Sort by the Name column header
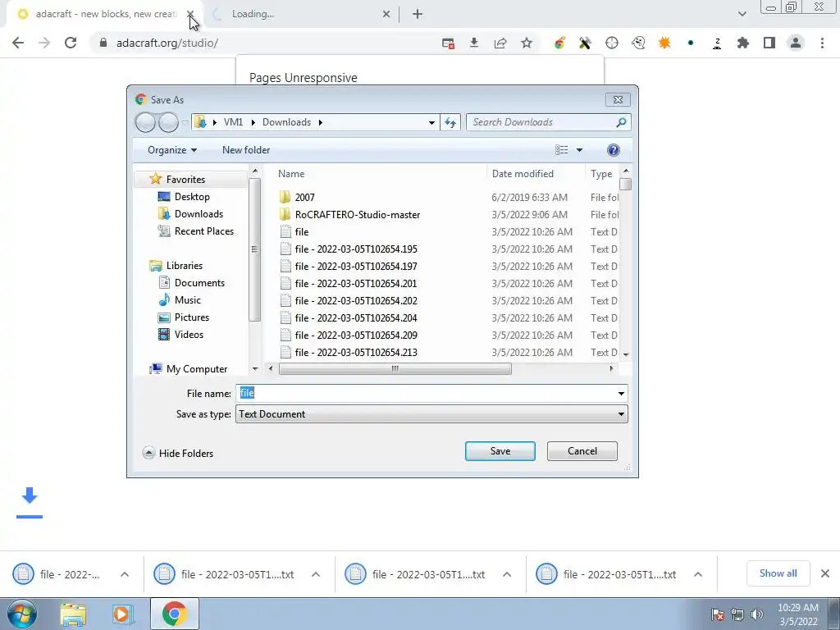The width and height of the screenshot is (840, 630). (x=291, y=174)
